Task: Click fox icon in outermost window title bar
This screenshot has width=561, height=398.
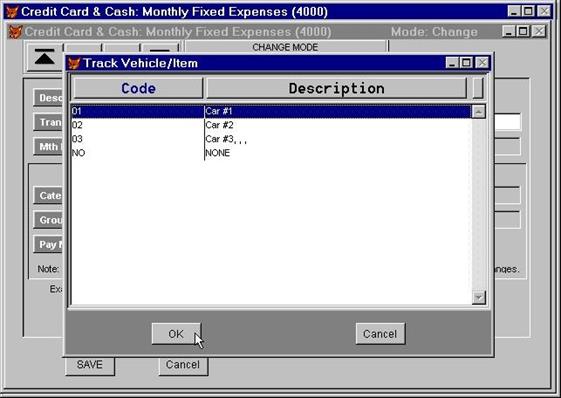Action: tap(12, 12)
